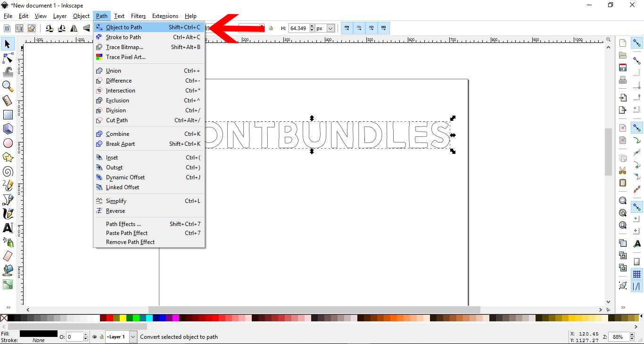Select the Selector arrow tool

(8, 44)
